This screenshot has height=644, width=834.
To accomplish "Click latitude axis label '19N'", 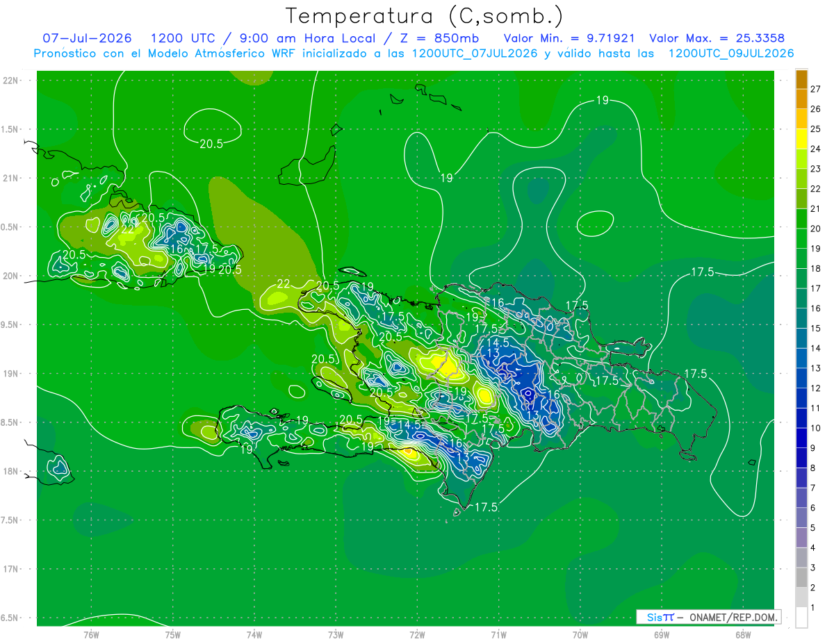I will click(11, 374).
